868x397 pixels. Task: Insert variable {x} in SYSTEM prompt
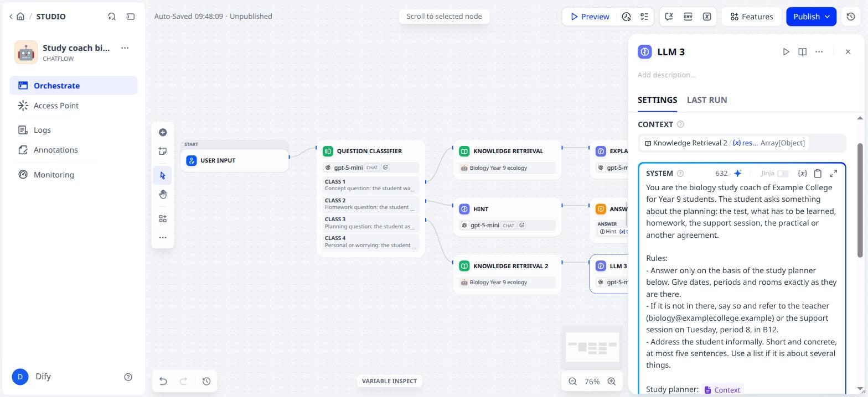click(x=802, y=173)
